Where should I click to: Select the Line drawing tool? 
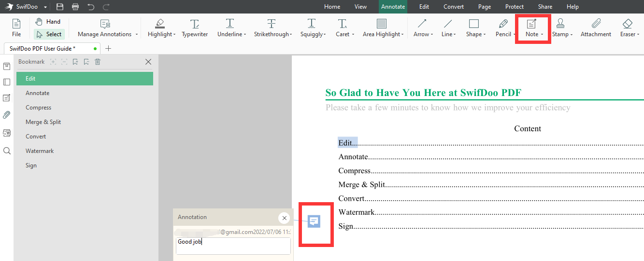click(x=448, y=28)
